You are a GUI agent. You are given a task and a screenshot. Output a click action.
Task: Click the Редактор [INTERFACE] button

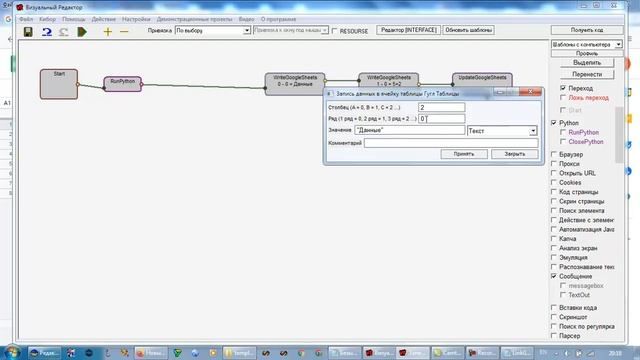pyautogui.click(x=409, y=30)
